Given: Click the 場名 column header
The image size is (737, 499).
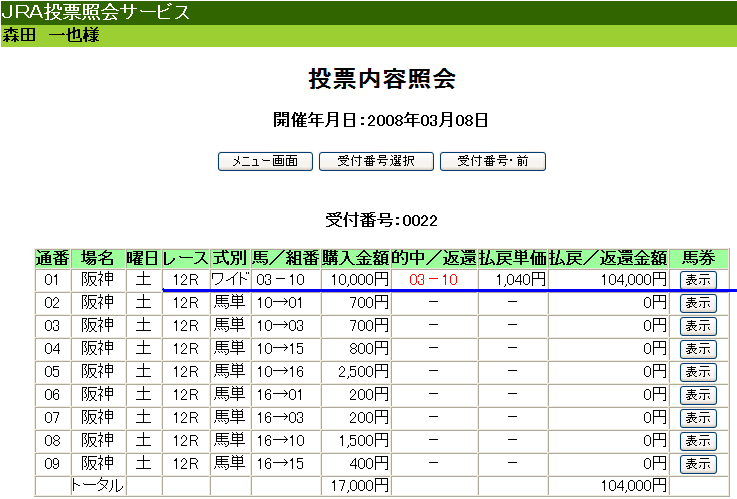Looking at the screenshot, I should [x=98, y=258].
